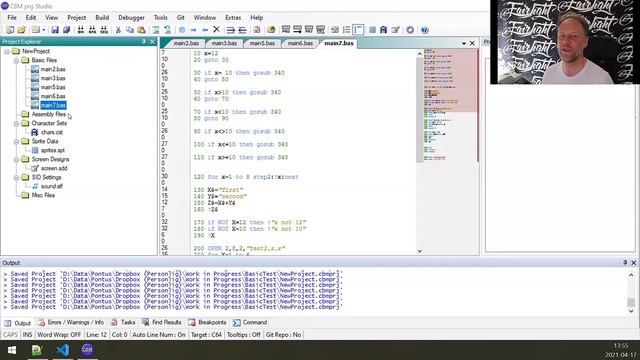The width and height of the screenshot is (640, 360).
Task: Collapse the Screen Designs folder
Action: tap(16, 160)
